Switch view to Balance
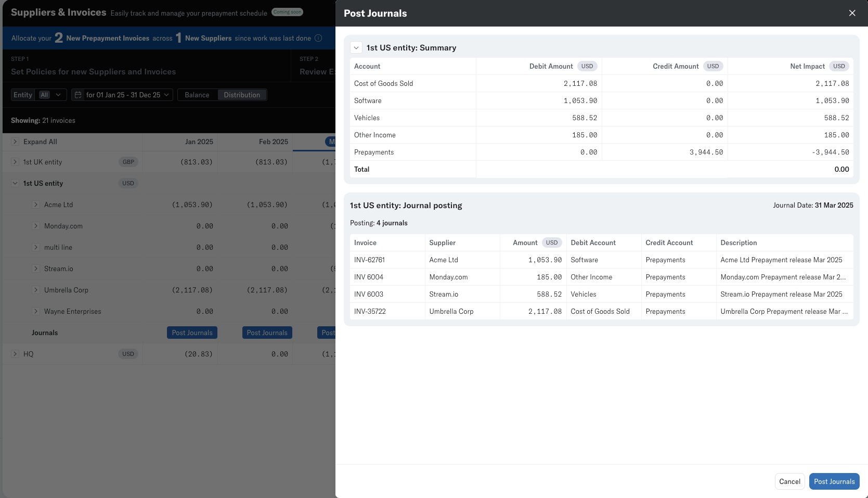The height and width of the screenshot is (498, 868). 197,95
